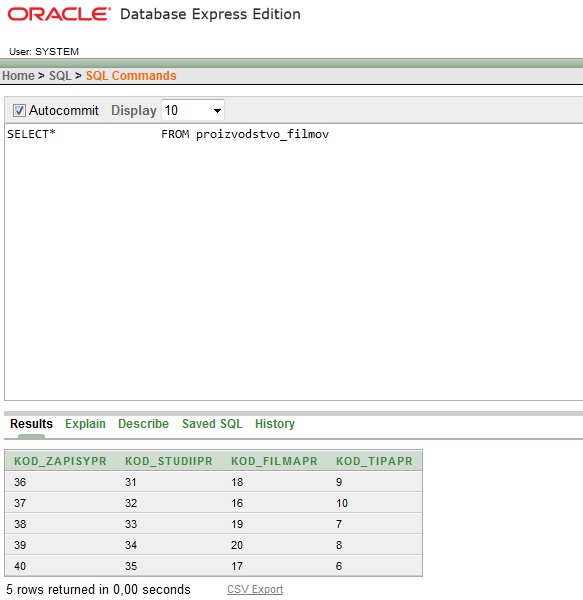Viewport: 583px width, 600px height.
Task: Click SQL Commands breadcrumb
Action: click(x=131, y=76)
